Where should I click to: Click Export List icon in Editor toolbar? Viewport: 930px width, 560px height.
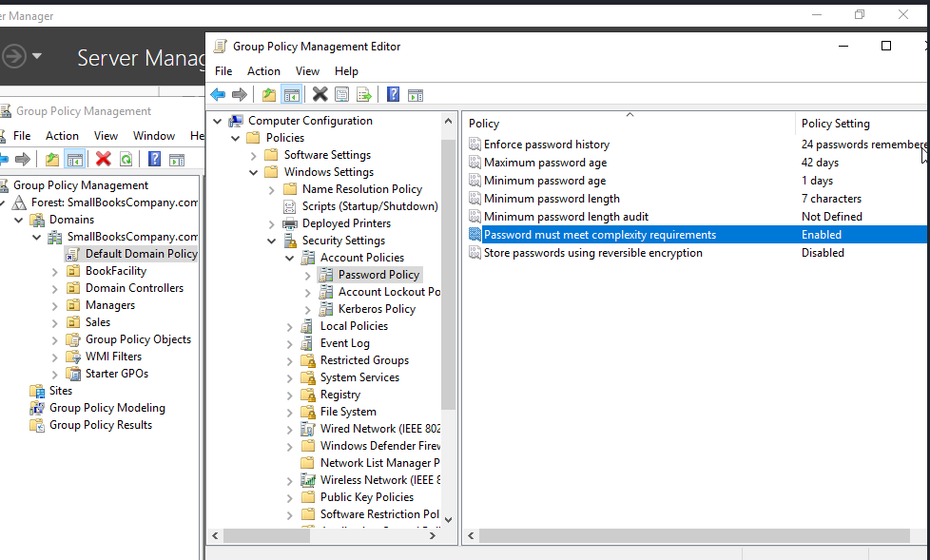(363, 94)
